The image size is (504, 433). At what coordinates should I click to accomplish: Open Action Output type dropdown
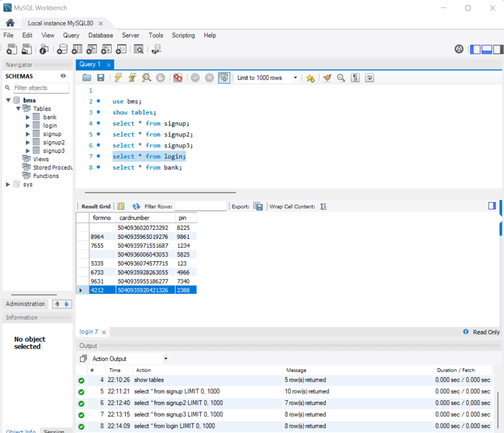(166, 359)
